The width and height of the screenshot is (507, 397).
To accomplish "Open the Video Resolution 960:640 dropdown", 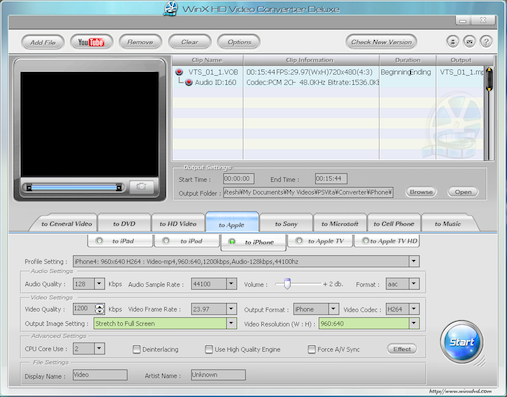I will (x=414, y=323).
